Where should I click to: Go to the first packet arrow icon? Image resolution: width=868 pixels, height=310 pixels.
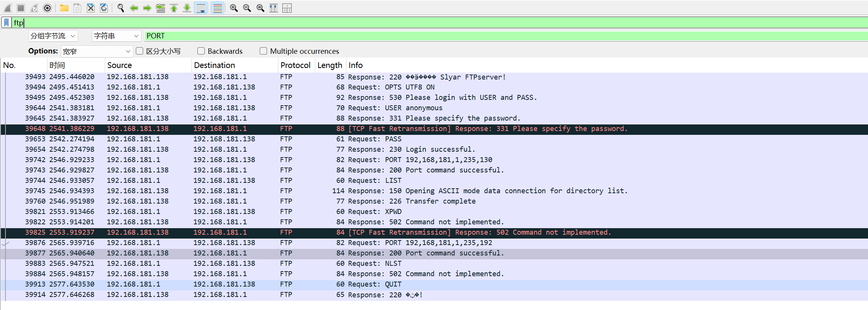click(174, 8)
